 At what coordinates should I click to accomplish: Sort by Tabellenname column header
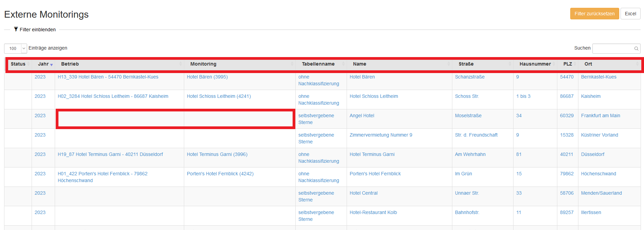[x=318, y=64]
